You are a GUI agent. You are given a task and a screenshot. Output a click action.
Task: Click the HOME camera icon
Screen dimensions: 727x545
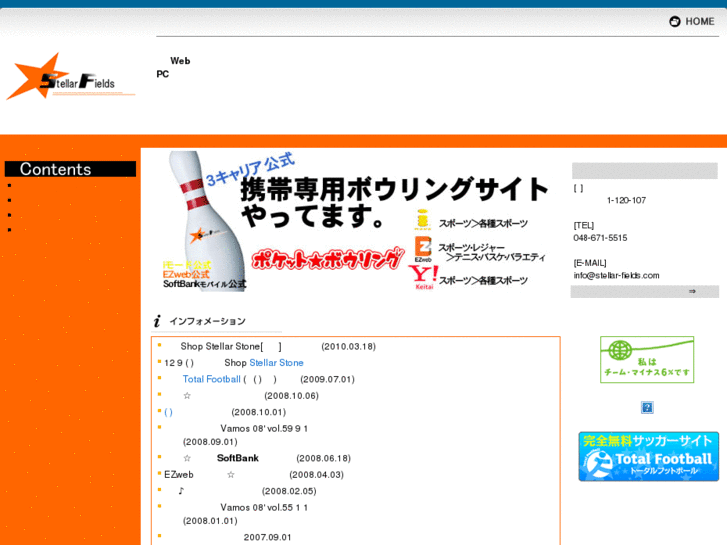pyautogui.click(x=675, y=21)
